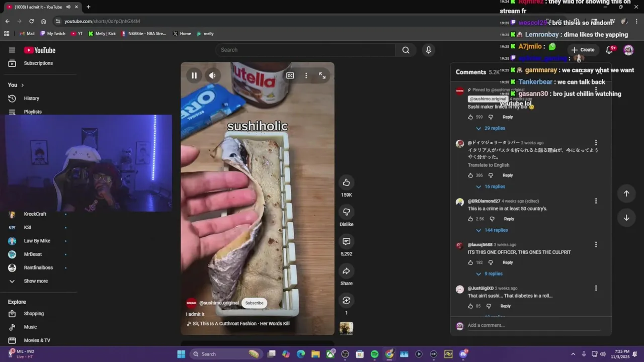The image size is (644, 362).
Task: Like @JustGigiXD's comment with 85 likes
Action: pyautogui.click(x=470, y=306)
